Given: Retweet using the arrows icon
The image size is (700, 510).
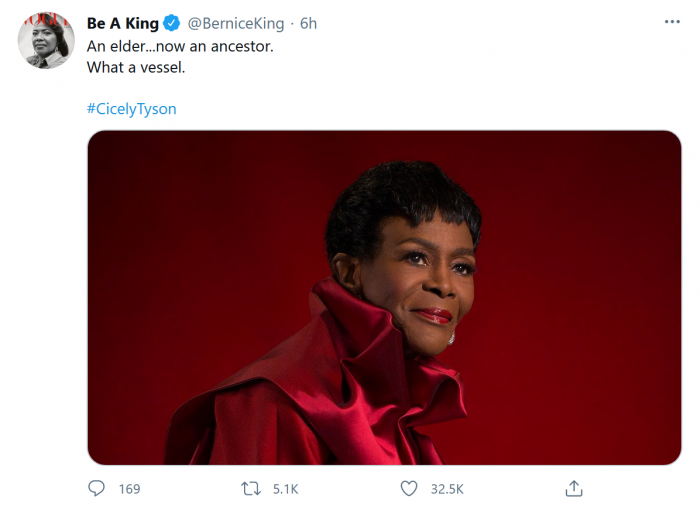Looking at the screenshot, I should [252, 489].
